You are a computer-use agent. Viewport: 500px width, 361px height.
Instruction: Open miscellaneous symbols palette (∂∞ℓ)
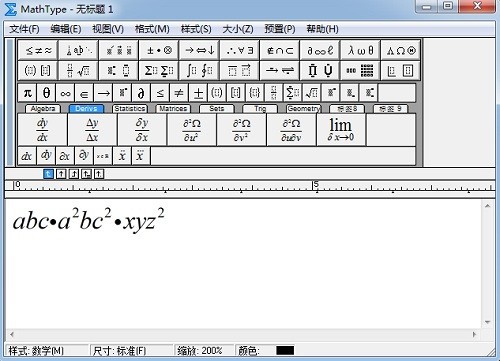pos(320,50)
